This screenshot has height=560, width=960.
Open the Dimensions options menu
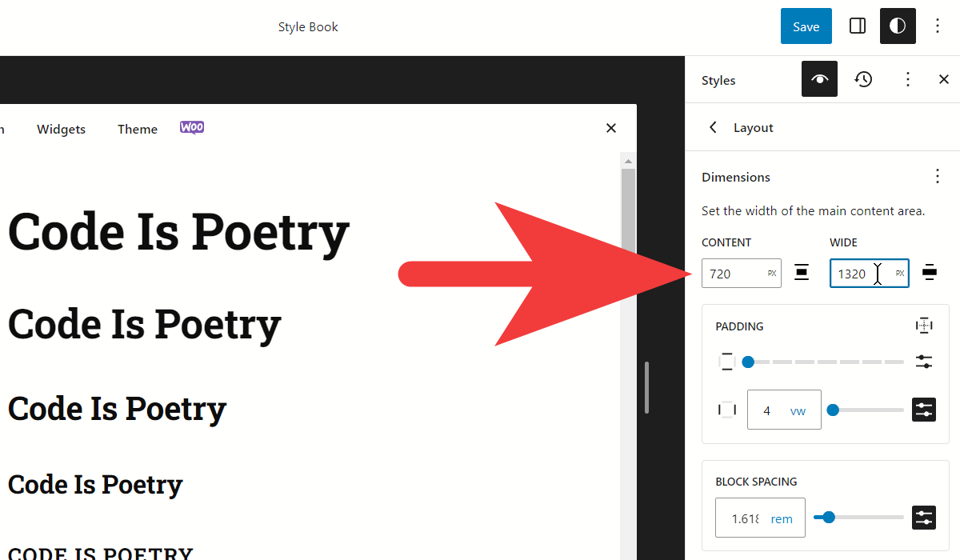(x=937, y=177)
